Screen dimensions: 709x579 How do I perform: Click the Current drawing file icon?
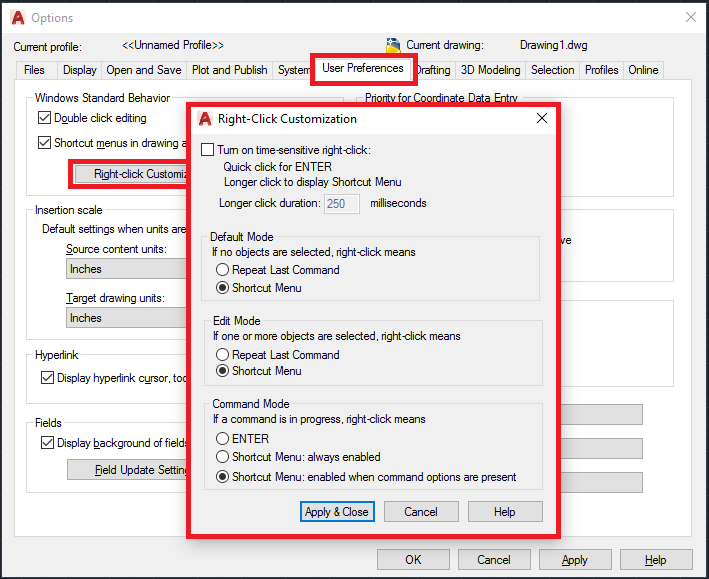393,45
